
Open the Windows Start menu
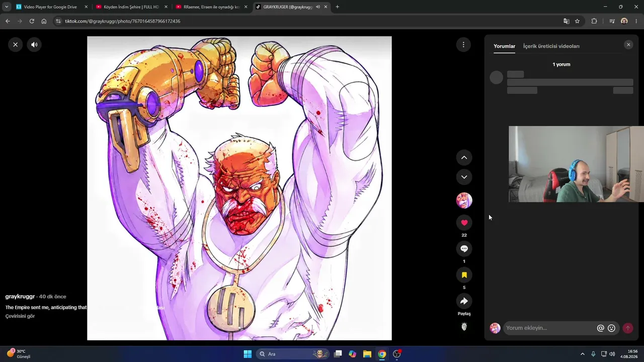point(248,354)
